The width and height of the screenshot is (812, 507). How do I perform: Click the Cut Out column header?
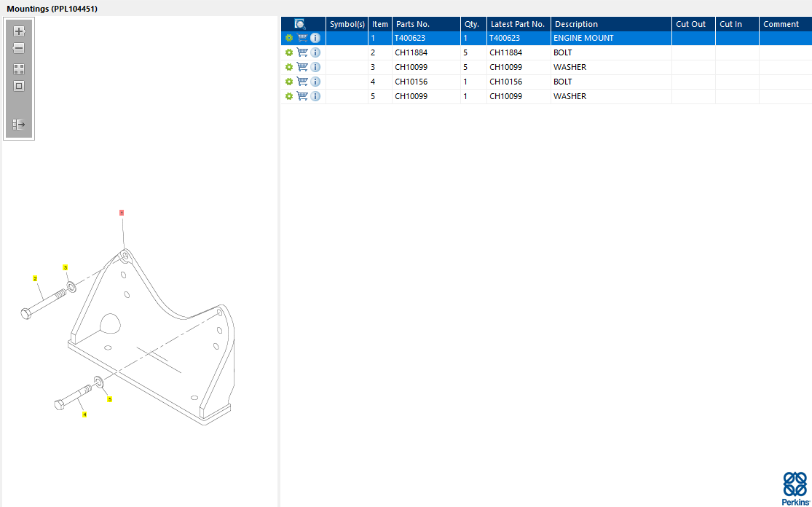pos(693,24)
